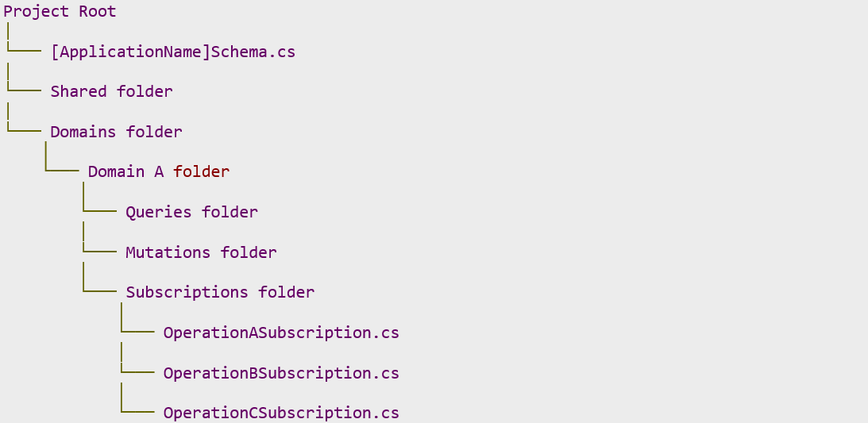Image resolution: width=868 pixels, height=423 pixels.
Task: Select OperationBSubscription.cs file
Action: (x=281, y=373)
